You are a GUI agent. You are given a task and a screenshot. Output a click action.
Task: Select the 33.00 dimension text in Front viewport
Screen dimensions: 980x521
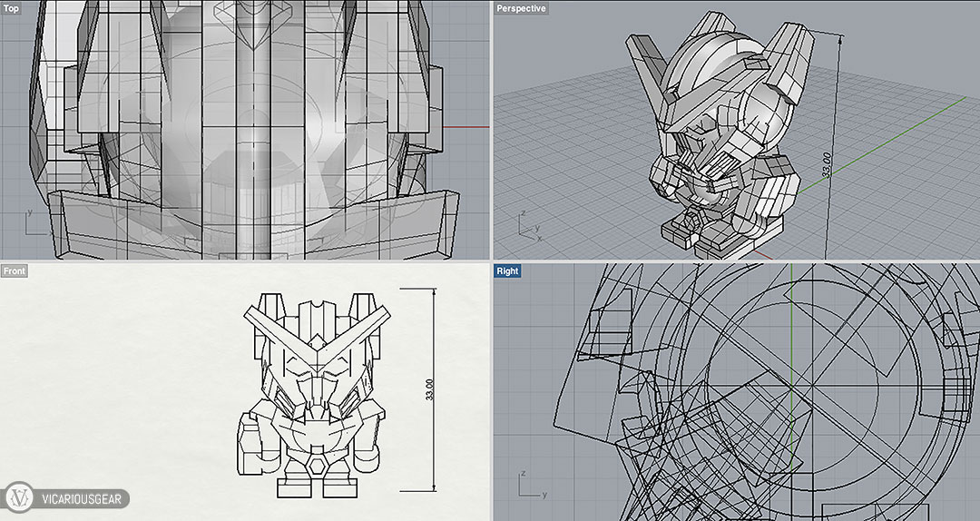(x=429, y=388)
